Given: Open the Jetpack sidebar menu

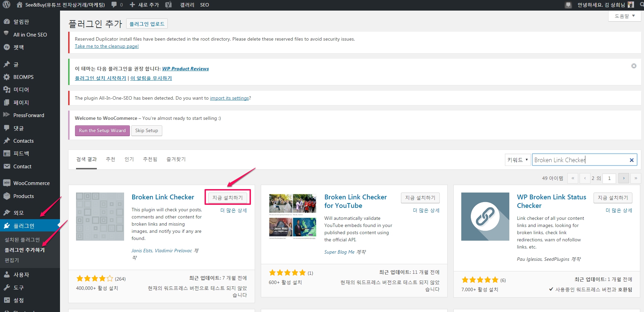Looking at the screenshot, I should 18,47.
